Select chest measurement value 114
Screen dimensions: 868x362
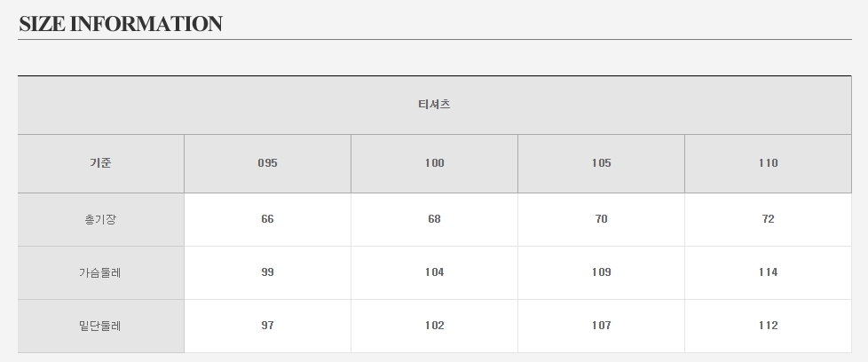point(768,272)
